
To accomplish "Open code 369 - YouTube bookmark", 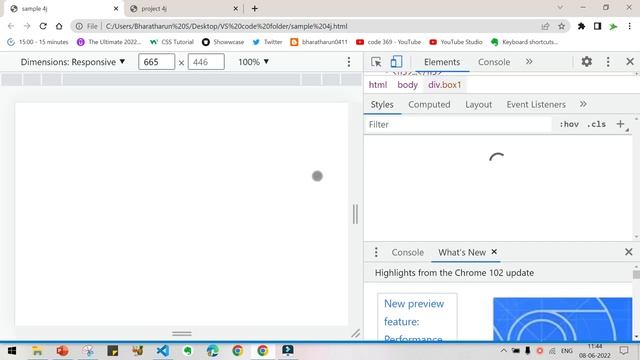I will (388, 42).
